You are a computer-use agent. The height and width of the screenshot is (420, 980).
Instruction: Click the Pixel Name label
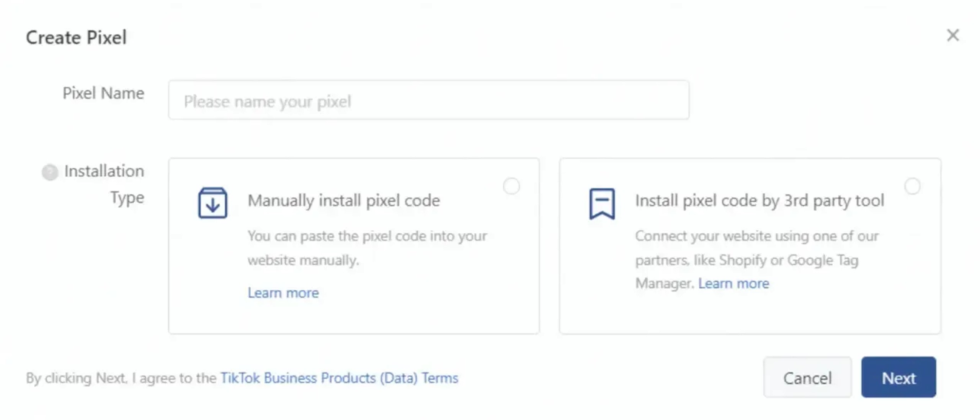point(103,93)
